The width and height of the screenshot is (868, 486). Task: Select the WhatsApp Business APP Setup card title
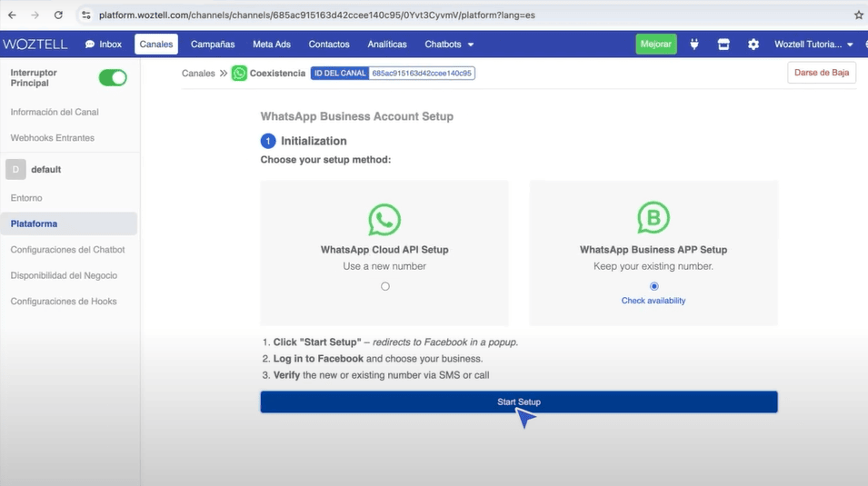[653, 250]
